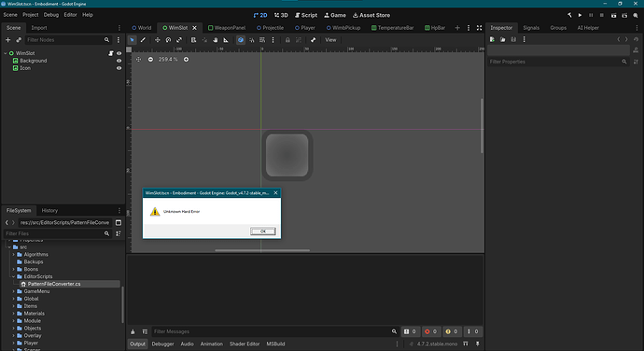Create a new resource in Inspector
Image resolution: width=644 pixels, height=351 pixels.
(492, 39)
